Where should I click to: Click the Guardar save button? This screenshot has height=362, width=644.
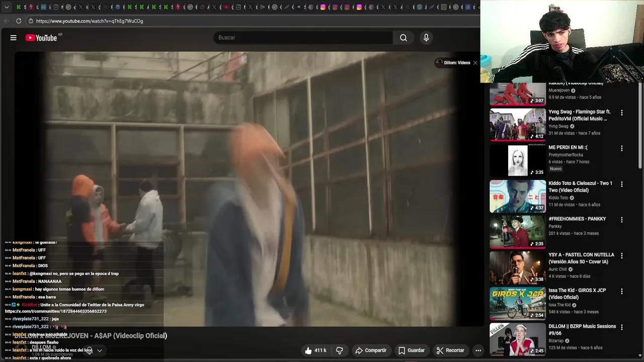[x=411, y=350]
